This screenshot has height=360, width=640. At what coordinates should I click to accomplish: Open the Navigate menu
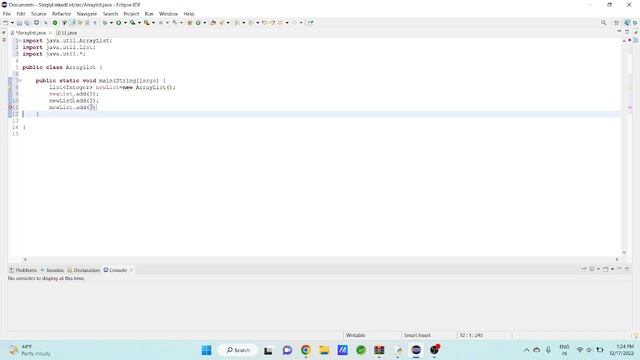coord(87,14)
